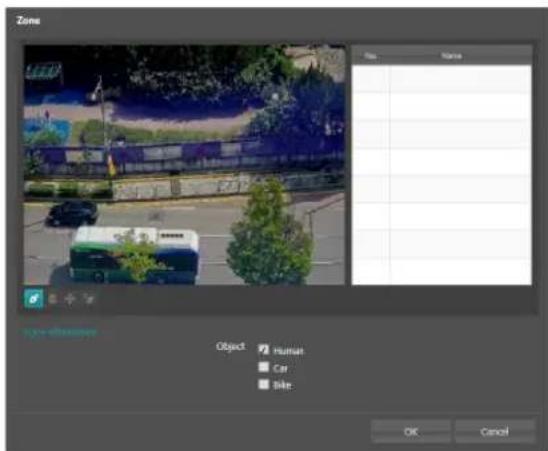Click the Name column header
This screenshot has width=548, height=451.
[452, 56]
